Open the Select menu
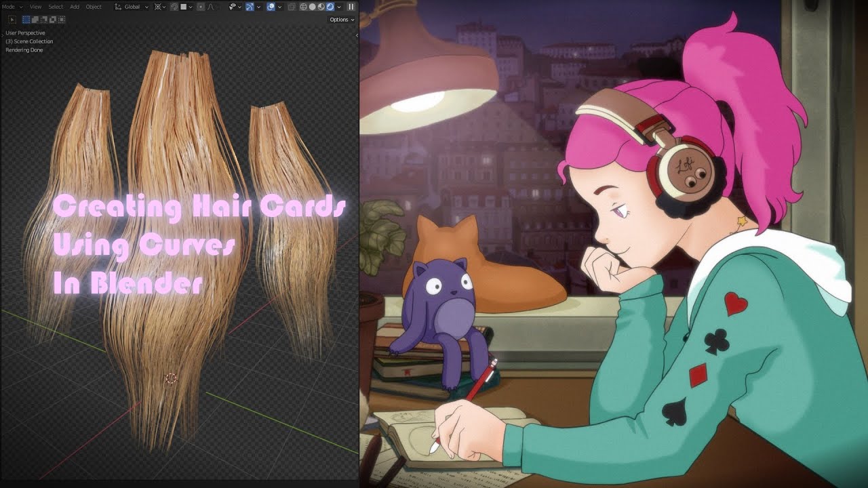This screenshot has width=868, height=488. coord(56,7)
